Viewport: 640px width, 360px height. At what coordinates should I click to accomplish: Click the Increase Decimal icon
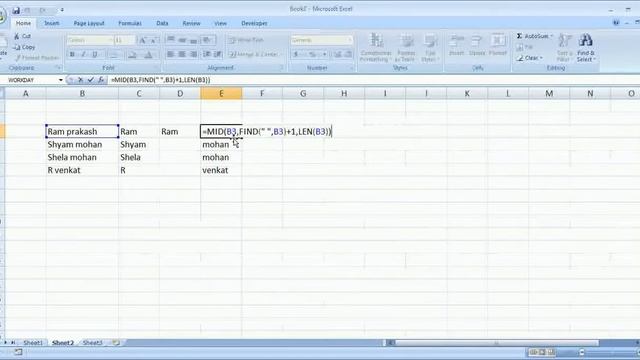coord(338,54)
